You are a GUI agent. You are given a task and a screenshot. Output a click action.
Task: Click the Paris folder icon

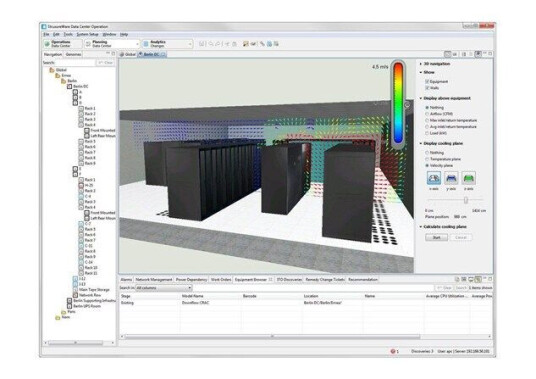click(64, 312)
